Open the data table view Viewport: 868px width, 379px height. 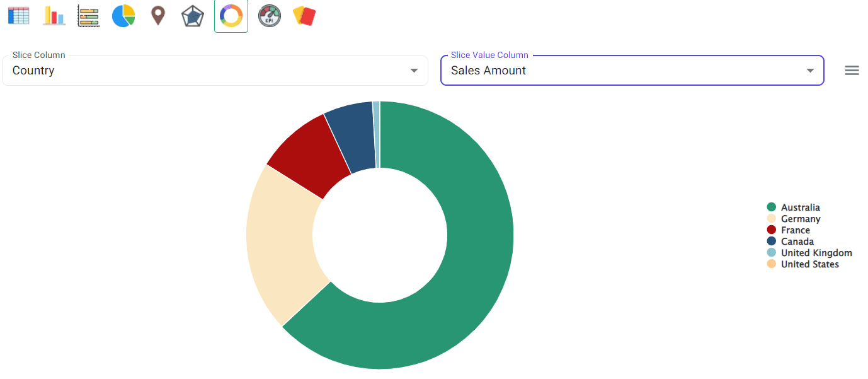click(18, 16)
